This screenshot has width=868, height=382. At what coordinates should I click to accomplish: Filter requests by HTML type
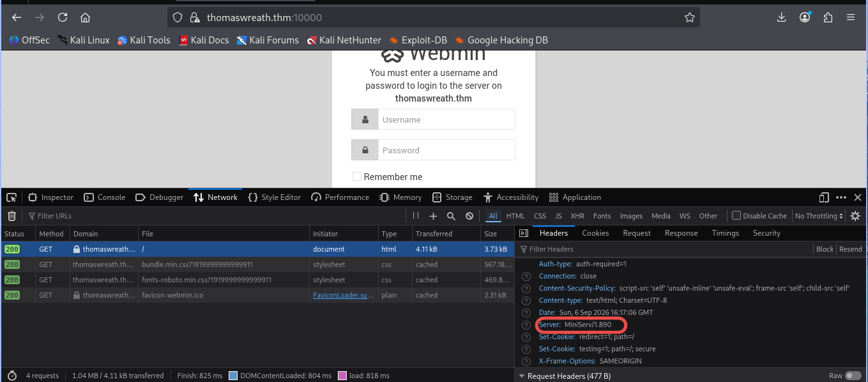coord(515,216)
